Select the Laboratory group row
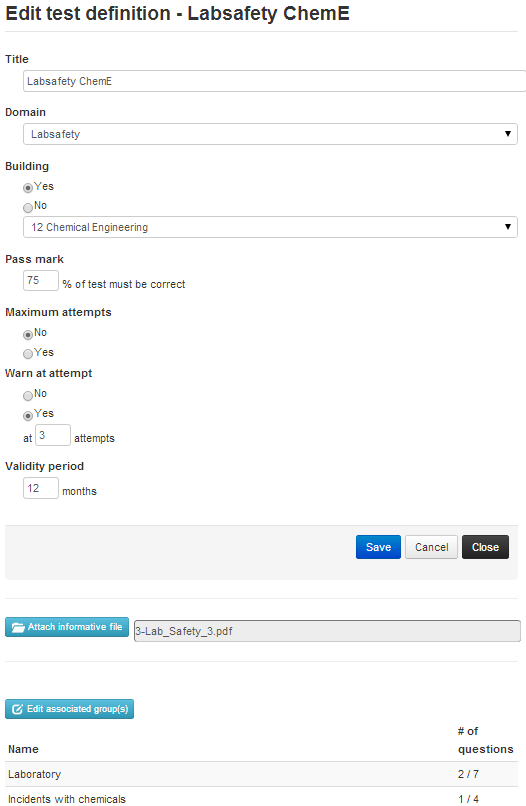Image resolution: width=526 pixels, height=806 pixels. click(261, 774)
